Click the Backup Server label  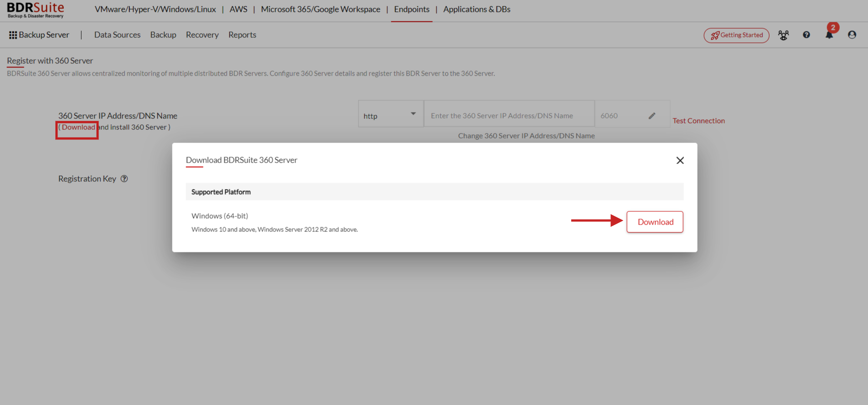[44, 35]
